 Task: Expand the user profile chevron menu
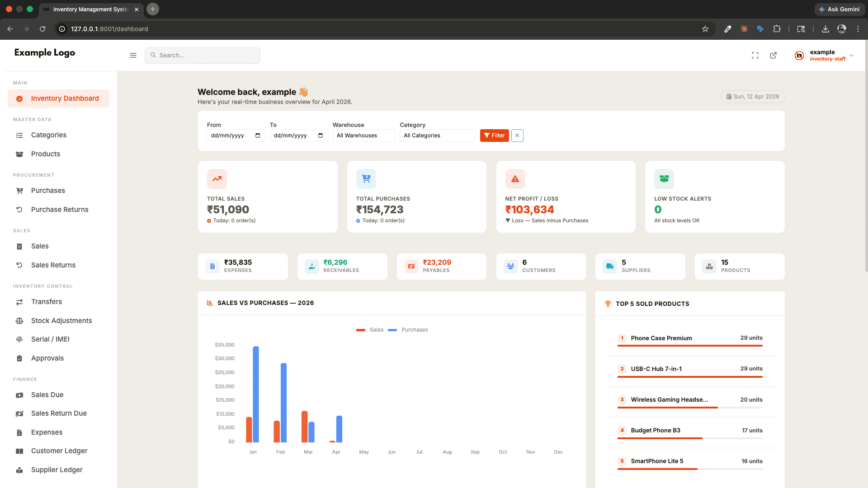tap(851, 56)
